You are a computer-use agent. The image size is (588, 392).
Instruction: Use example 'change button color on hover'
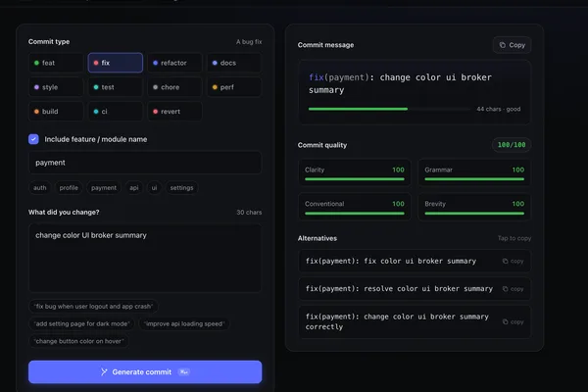[78, 341]
